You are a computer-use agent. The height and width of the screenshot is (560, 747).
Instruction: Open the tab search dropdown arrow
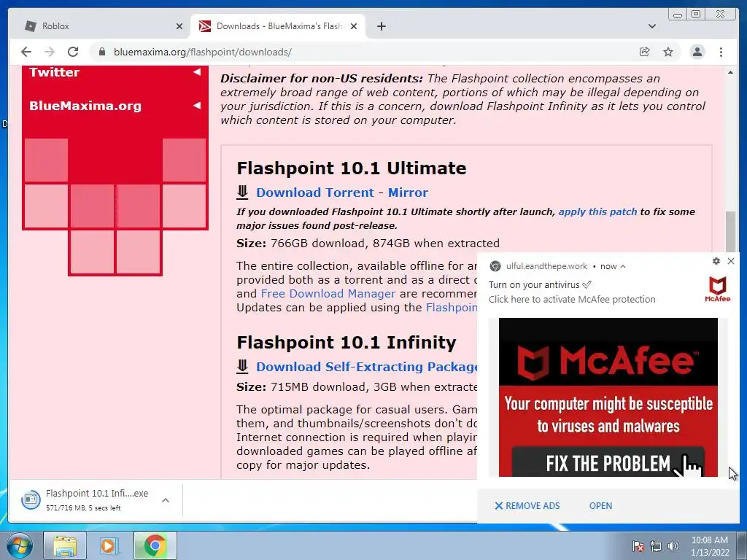tap(652, 26)
